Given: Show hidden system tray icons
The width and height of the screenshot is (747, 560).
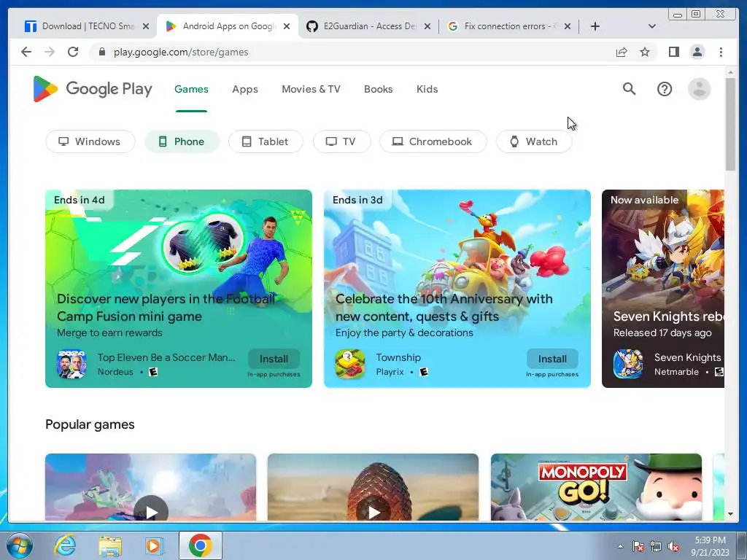Looking at the screenshot, I should [620, 547].
